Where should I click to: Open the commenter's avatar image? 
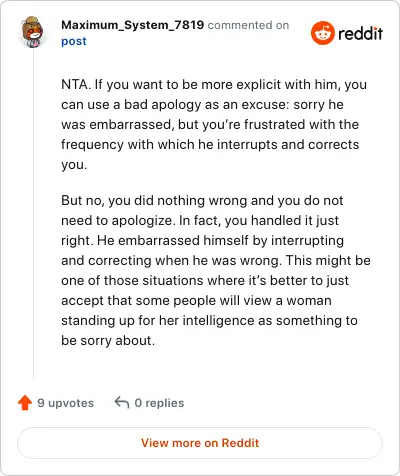(32, 32)
